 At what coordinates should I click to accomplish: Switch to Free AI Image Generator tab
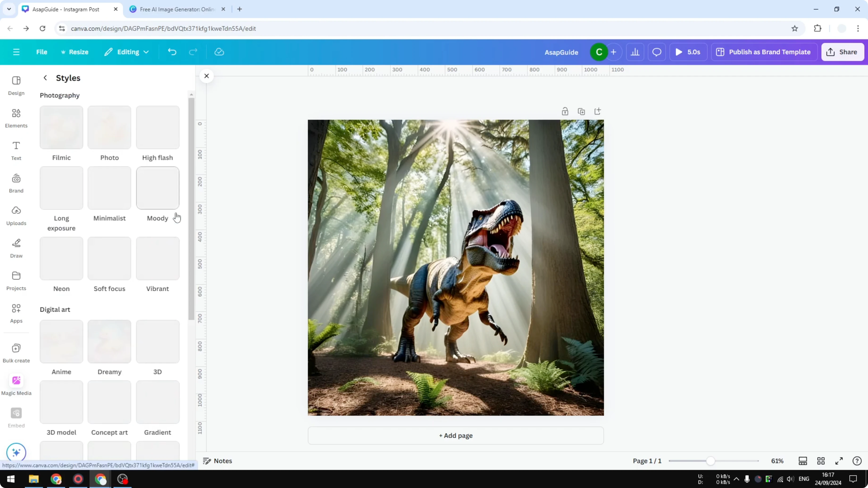pos(177,9)
